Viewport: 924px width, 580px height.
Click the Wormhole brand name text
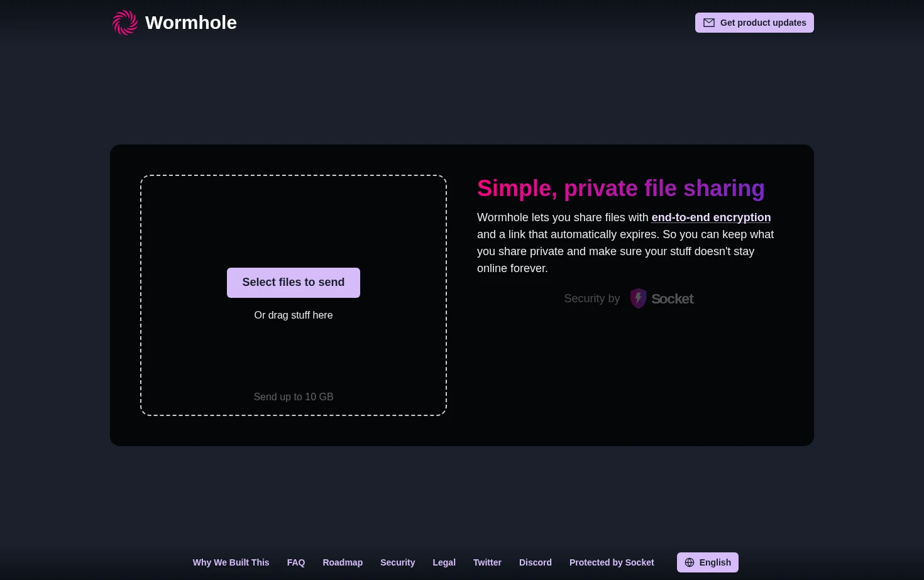pyautogui.click(x=191, y=23)
